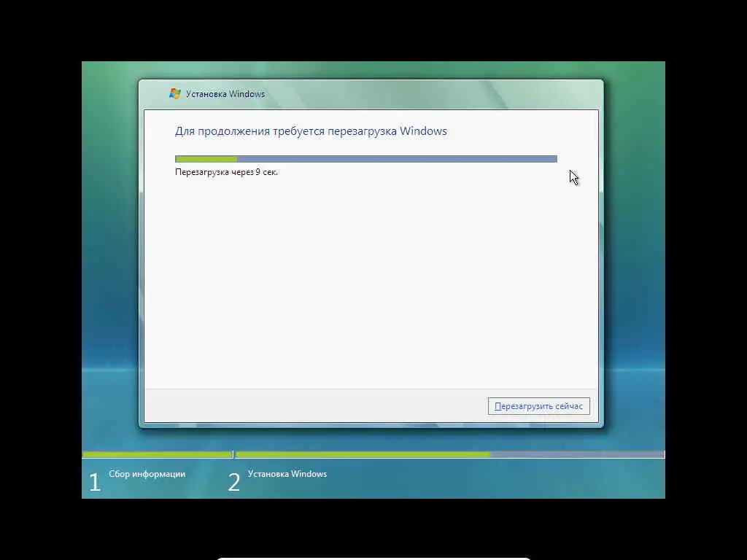Viewport: 747px width, 560px height.
Task: Click the Windows flag icon in the title bar
Action: pyautogui.click(x=175, y=94)
